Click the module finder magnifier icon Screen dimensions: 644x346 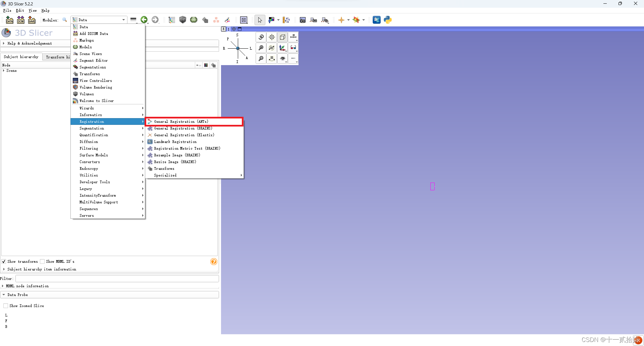click(x=65, y=20)
